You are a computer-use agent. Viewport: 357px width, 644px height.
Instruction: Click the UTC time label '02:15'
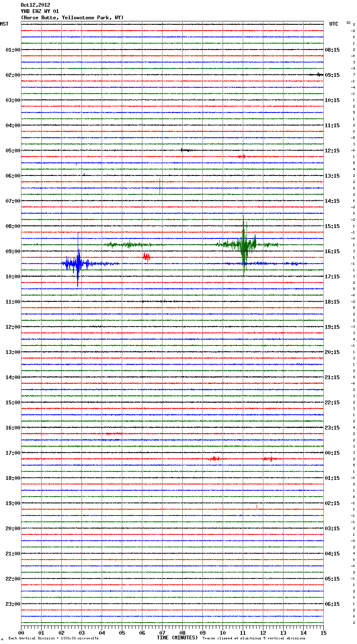click(332, 503)
